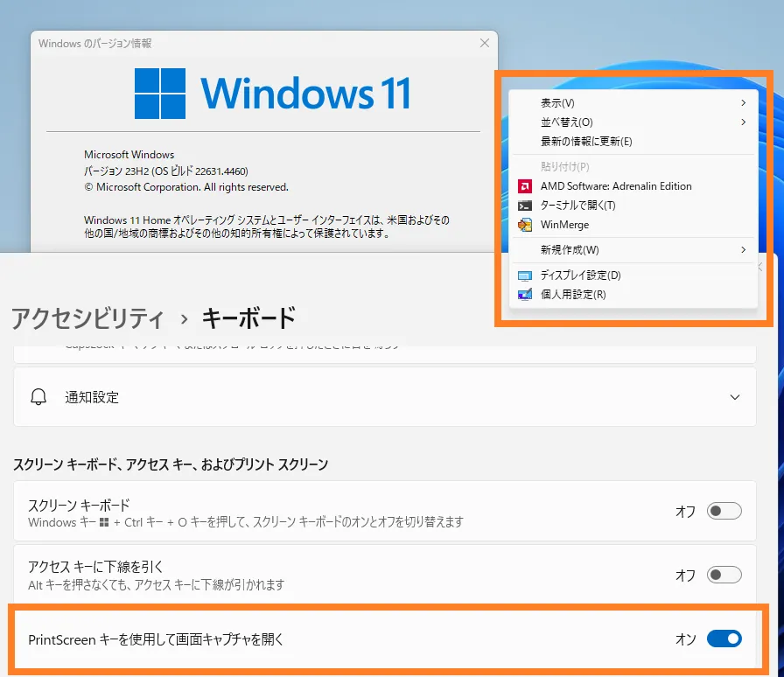The image size is (784, 677).
Task: Choose WinMerge in the context menu
Action: point(633,225)
